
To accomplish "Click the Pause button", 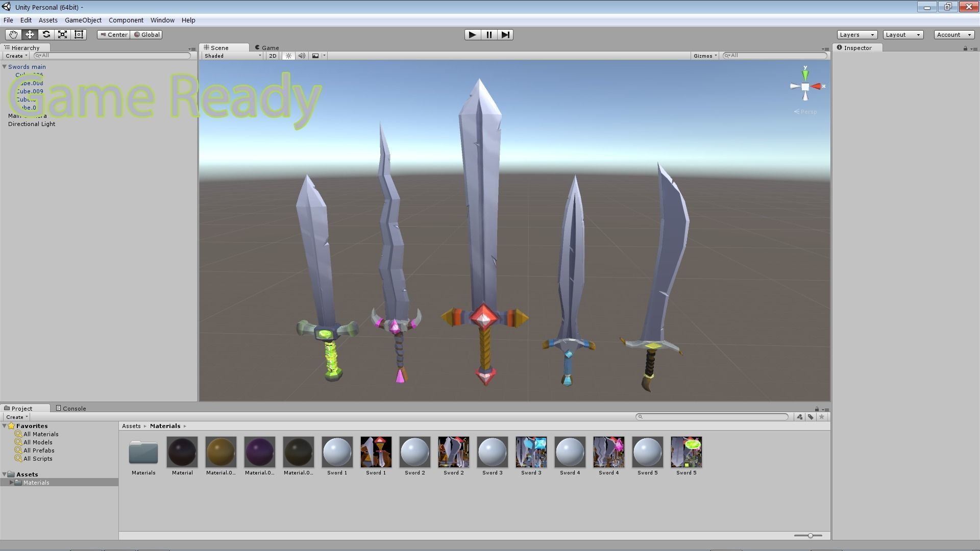I will pos(489,35).
